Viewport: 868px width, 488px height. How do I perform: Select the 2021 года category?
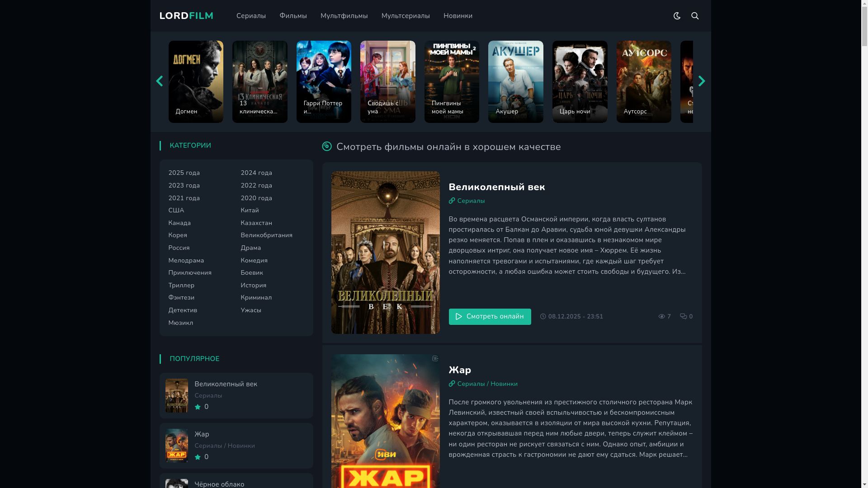(184, 198)
